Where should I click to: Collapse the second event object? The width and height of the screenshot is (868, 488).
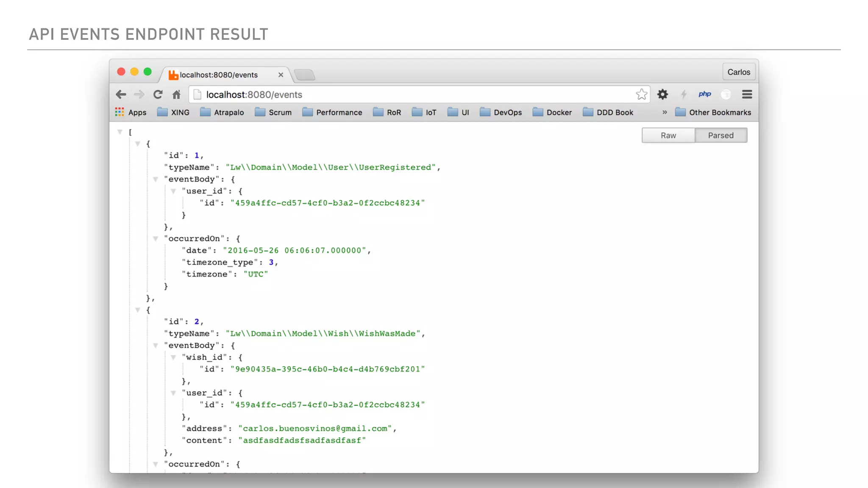138,310
